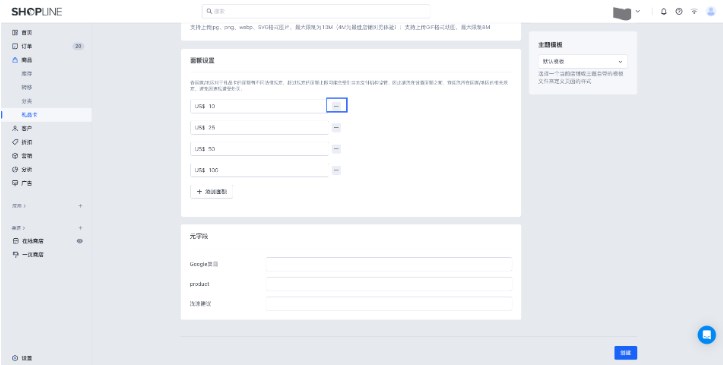
Task: Click the 洗涤建议 metafield input
Action: [x=389, y=304]
